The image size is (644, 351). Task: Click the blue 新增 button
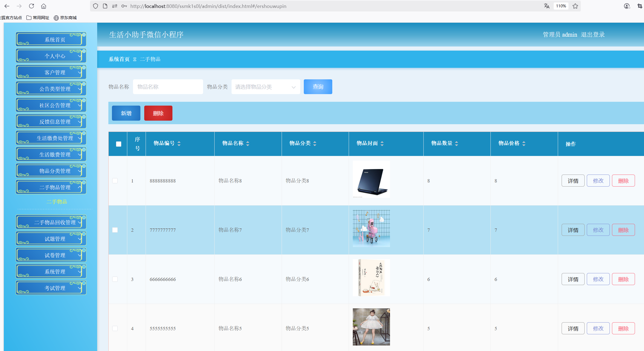[126, 113]
